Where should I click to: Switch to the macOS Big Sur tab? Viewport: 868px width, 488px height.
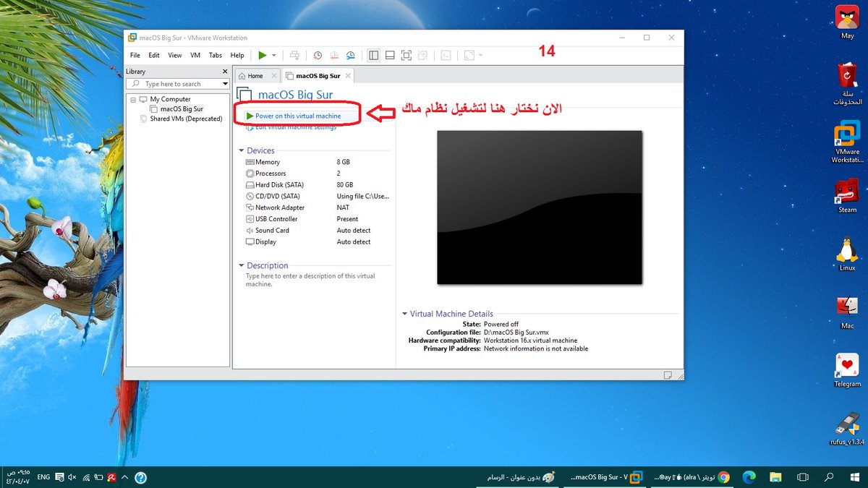pos(319,76)
